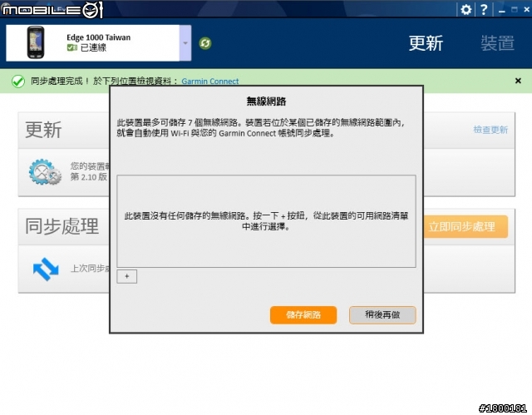Click the 立即同步處理 button
Image resolution: width=532 pixels, height=415 pixels.
(x=465, y=227)
